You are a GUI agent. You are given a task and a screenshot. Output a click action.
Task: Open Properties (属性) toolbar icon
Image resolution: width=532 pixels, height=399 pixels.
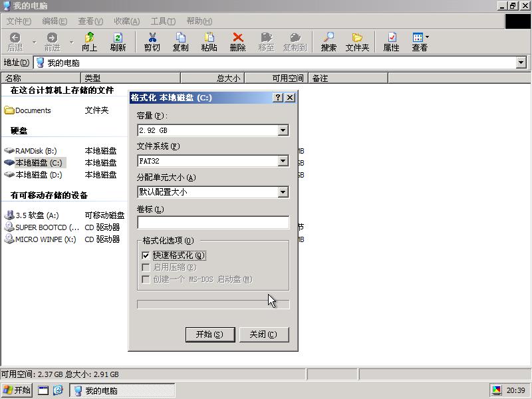click(x=392, y=37)
